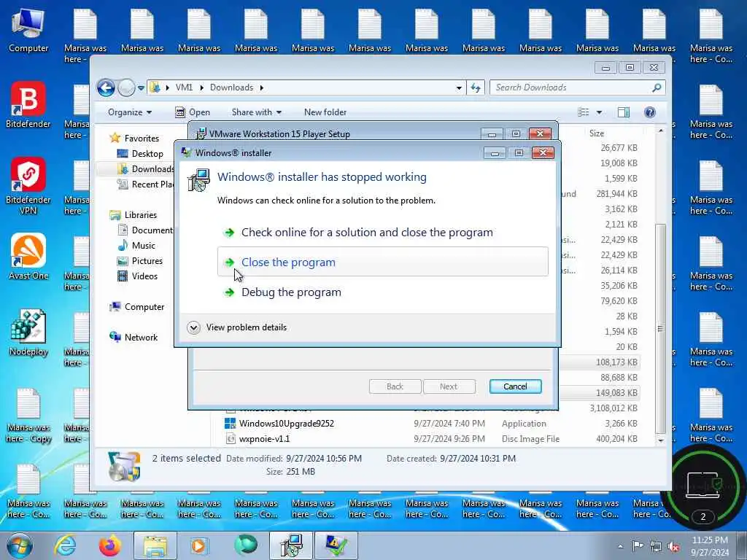Image resolution: width=747 pixels, height=560 pixels.
Task: Refresh the Downloads folder view
Action: [x=476, y=87]
